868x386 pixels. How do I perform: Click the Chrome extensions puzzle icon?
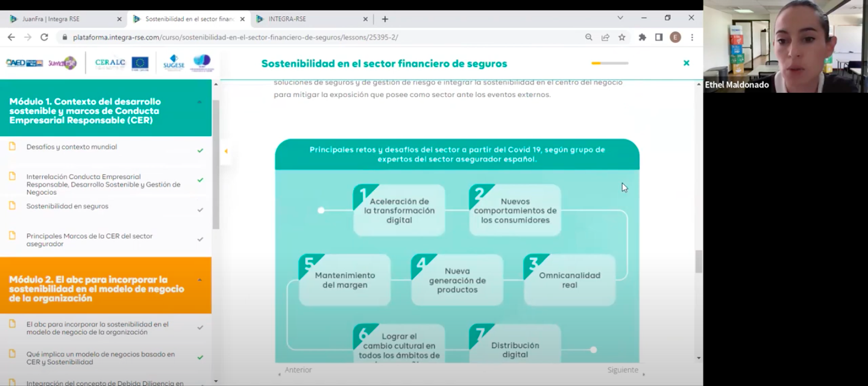pos(643,37)
